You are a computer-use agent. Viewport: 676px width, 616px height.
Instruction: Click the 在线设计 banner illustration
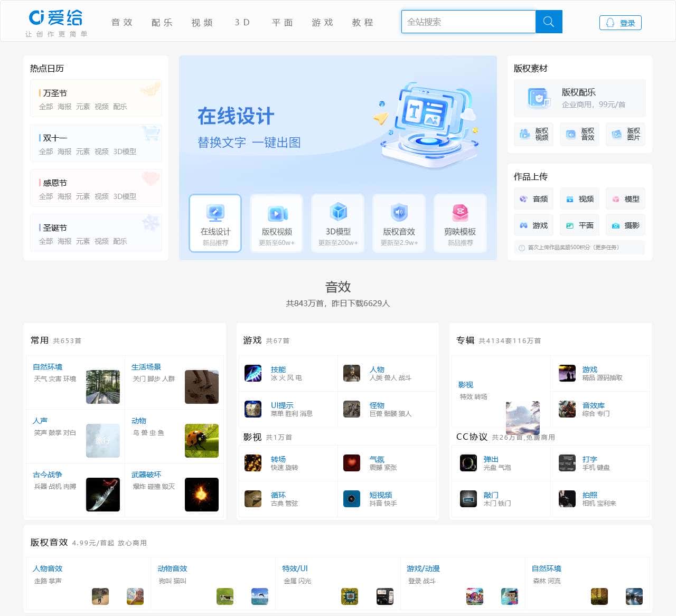tap(428, 125)
